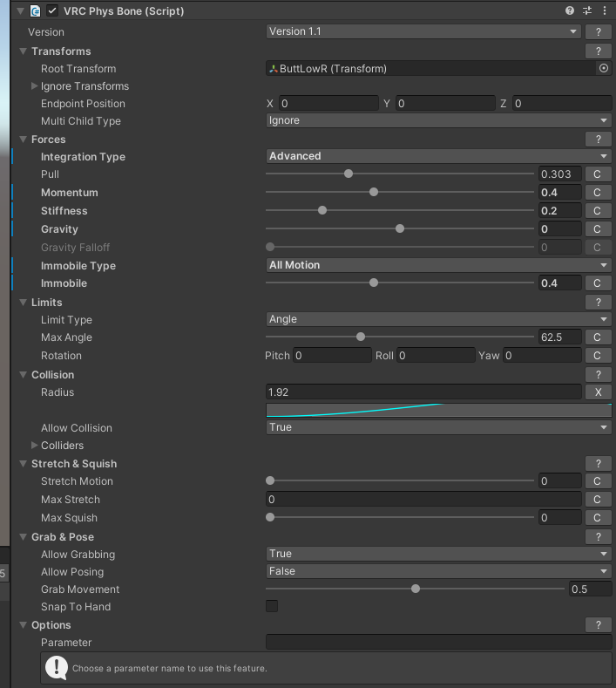
Task: Click the C# script icon in header
Action: (35, 11)
